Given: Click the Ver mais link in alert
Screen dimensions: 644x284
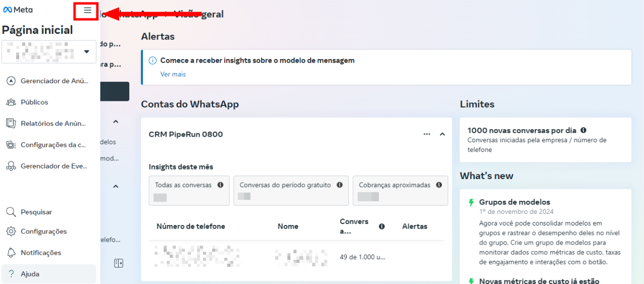Looking at the screenshot, I should click(173, 74).
